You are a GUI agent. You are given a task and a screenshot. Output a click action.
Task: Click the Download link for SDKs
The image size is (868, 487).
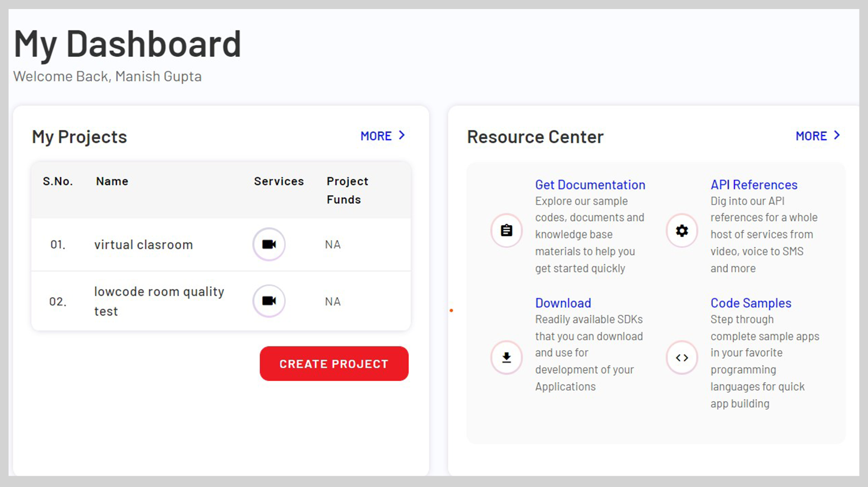click(563, 303)
